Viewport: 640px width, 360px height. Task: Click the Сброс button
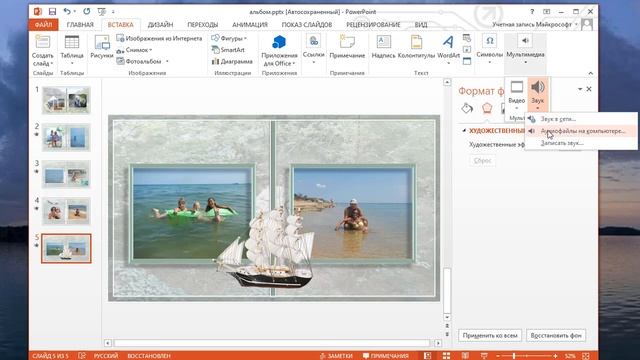click(x=482, y=161)
